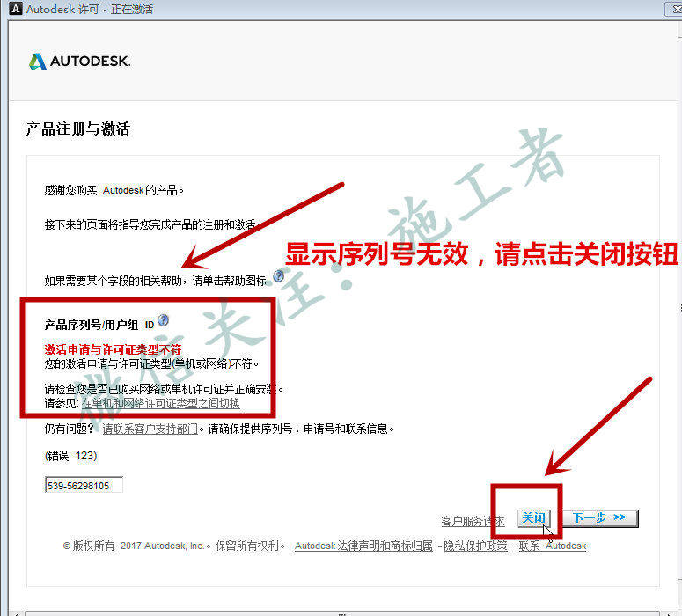
Task: Click the Autodesk logo in header
Action: (79, 62)
